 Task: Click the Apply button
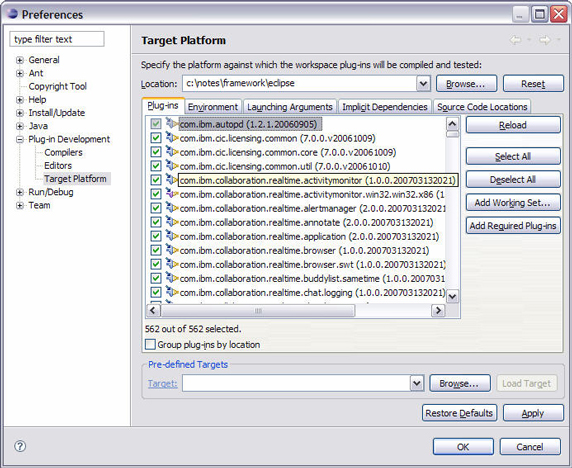pyautogui.click(x=533, y=413)
